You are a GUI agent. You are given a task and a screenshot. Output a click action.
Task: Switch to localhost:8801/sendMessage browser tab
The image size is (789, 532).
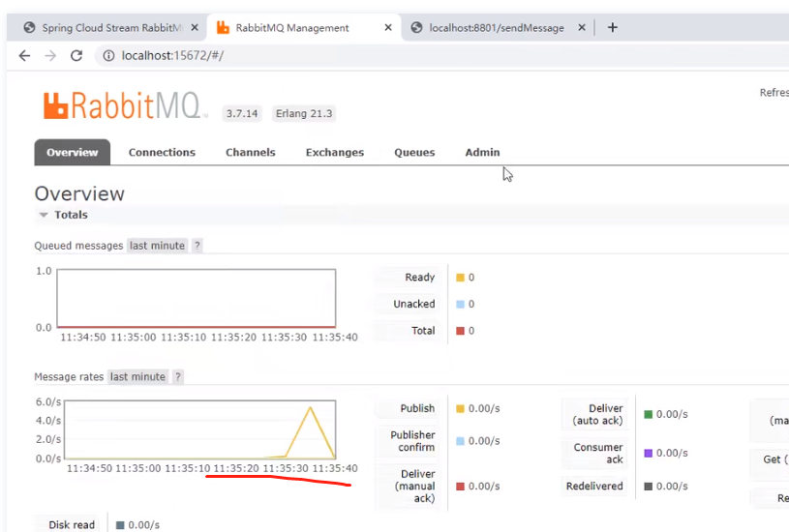pos(497,28)
